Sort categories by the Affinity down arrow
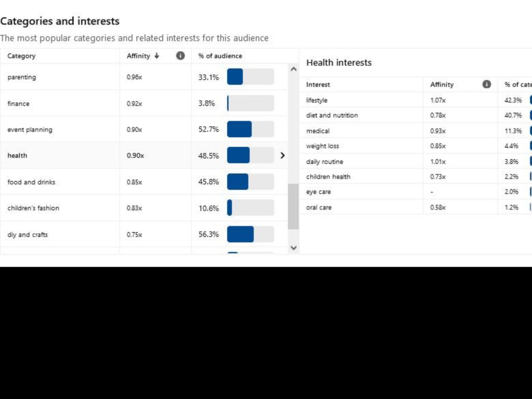 157,56
